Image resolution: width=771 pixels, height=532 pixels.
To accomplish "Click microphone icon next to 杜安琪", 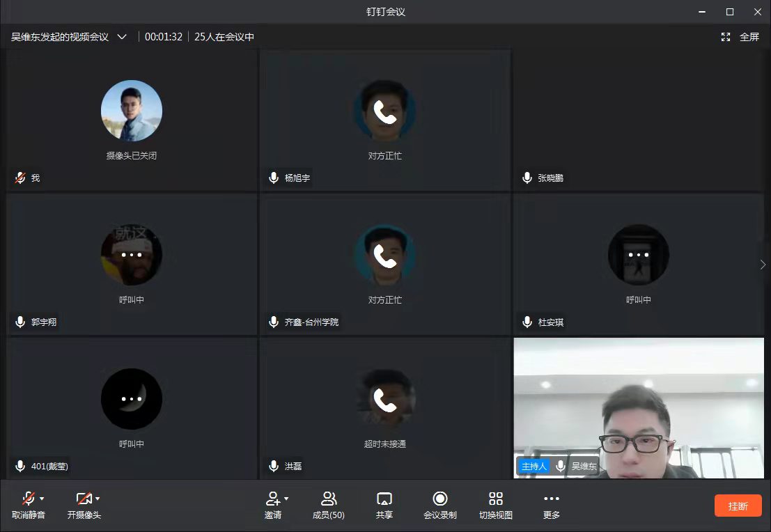I will 527,322.
